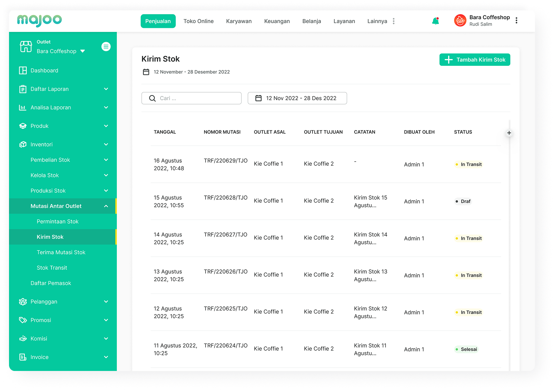Viewport: 556px width, 392px height.
Task: Click the Draf status badge
Action: (x=463, y=201)
